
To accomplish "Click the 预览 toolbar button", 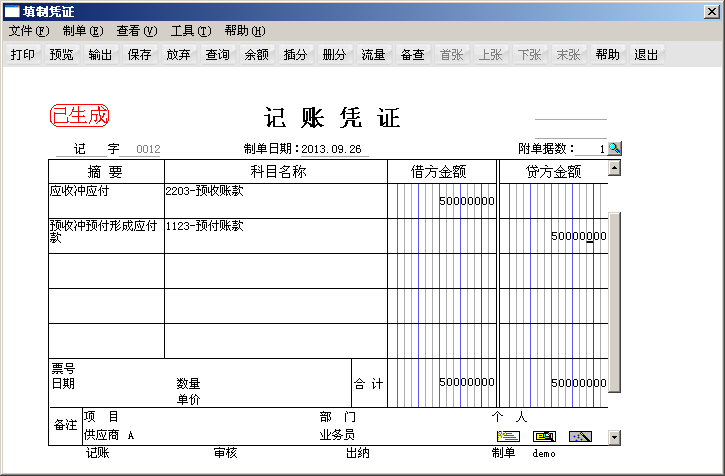I will point(61,55).
